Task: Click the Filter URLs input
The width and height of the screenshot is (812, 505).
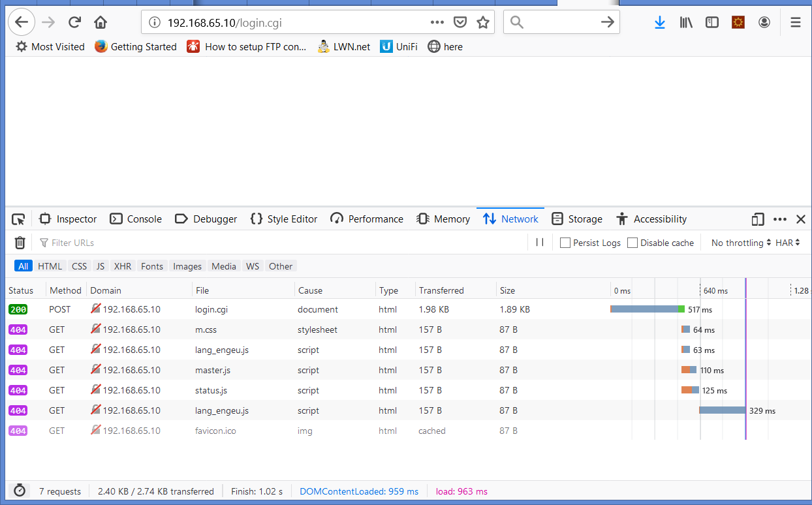Action: [x=281, y=243]
